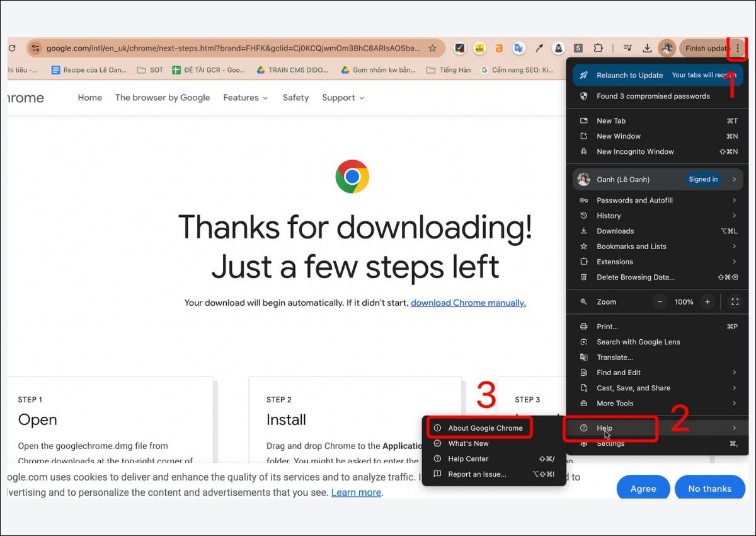Expand the Extensions submenu in Chrome menu
This screenshot has height=536, width=756.
pyautogui.click(x=658, y=262)
